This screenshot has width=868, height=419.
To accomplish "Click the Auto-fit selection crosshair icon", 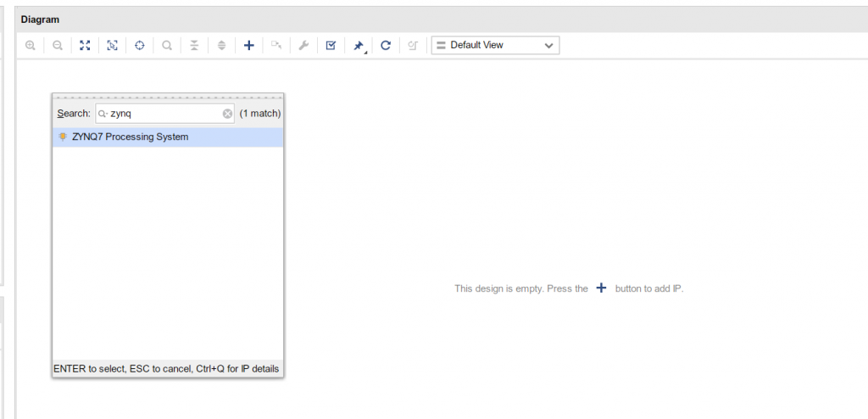I will 140,45.
